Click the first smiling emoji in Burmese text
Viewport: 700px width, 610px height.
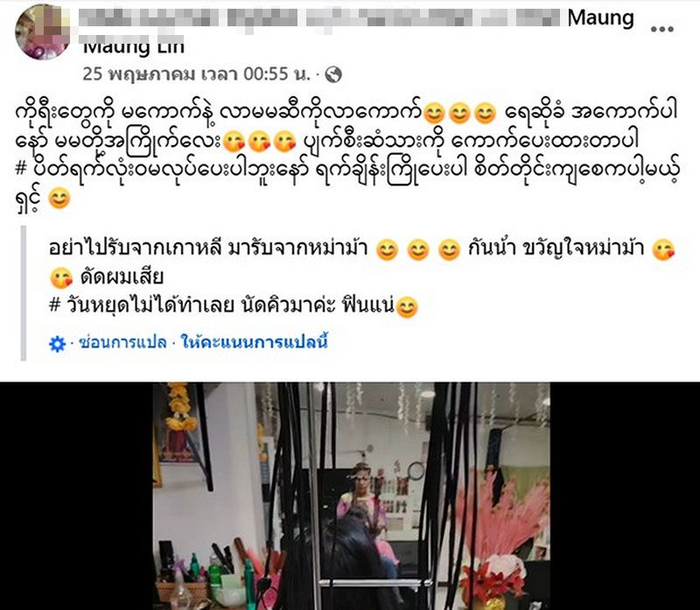point(433,114)
